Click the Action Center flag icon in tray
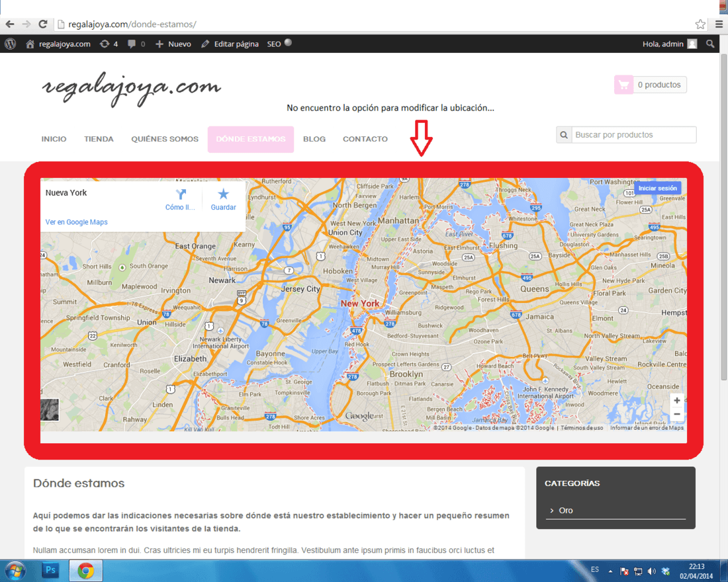This screenshot has height=582, width=728. [625, 571]
